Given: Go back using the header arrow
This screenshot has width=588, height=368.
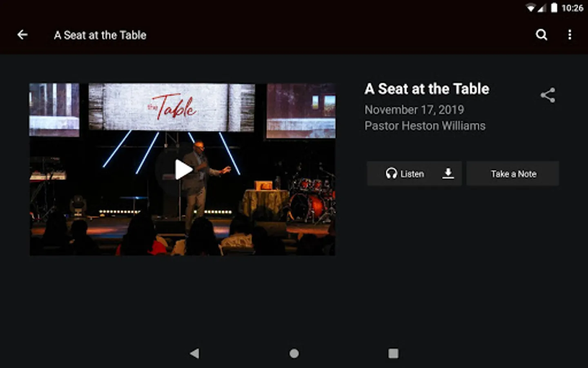Looking at the screenshot, I should pos(22,35).
